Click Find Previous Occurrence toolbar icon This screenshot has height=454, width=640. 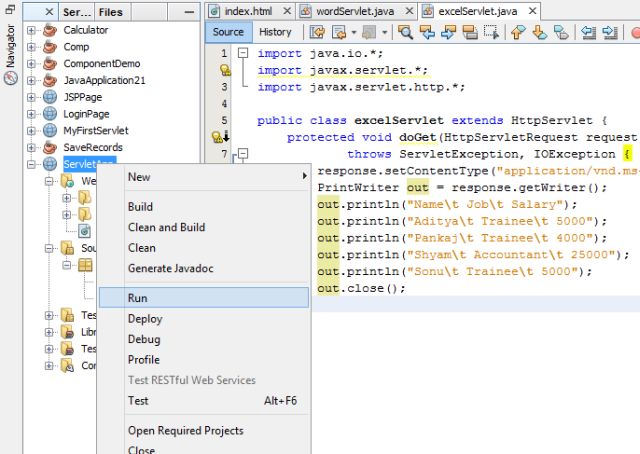425,32
